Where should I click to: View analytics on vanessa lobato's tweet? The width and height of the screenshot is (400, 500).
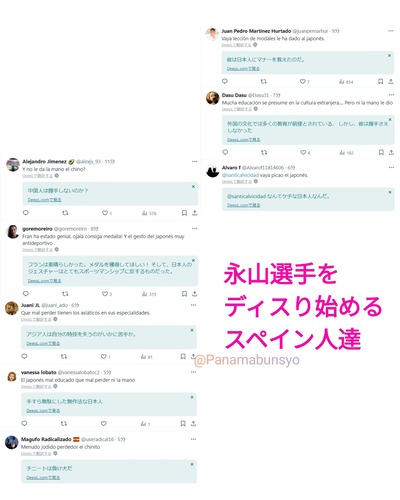(145, 424)
